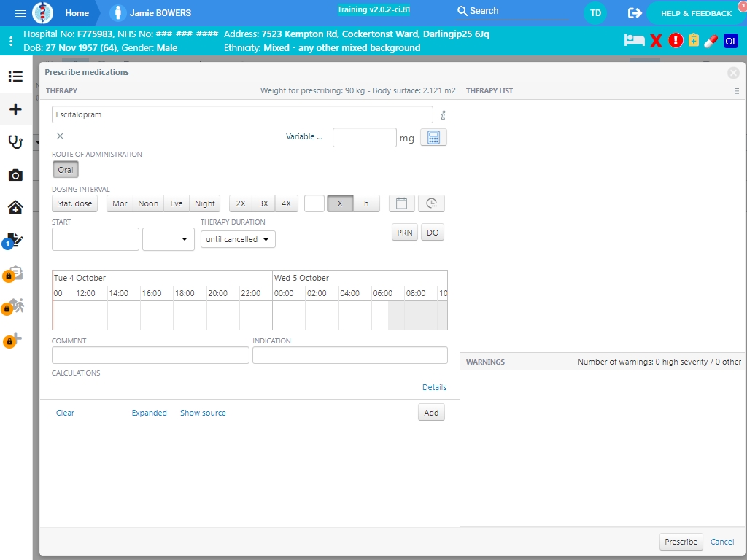Screen dimensions: 747x560
Task: Click the Comment input field
Action: click(x=150, y=355)
